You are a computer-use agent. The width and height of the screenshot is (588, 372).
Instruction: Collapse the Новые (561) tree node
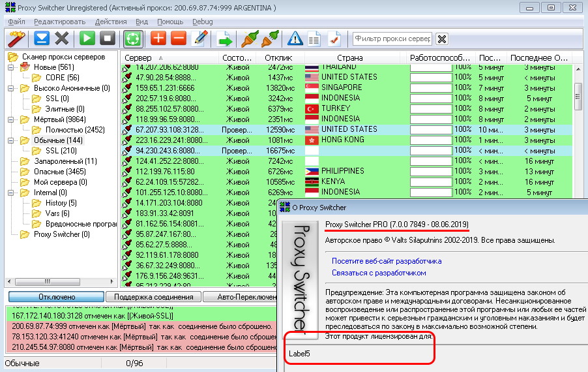pos(11,68)
